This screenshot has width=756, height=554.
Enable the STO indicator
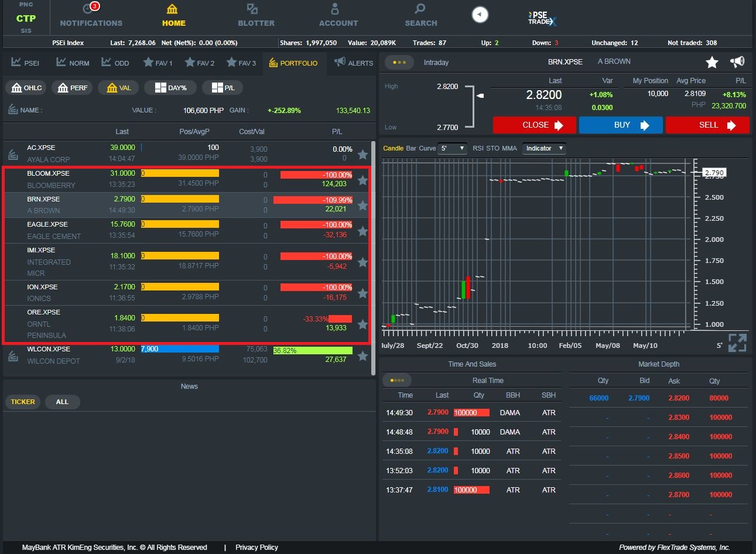[x=493, y=148]
